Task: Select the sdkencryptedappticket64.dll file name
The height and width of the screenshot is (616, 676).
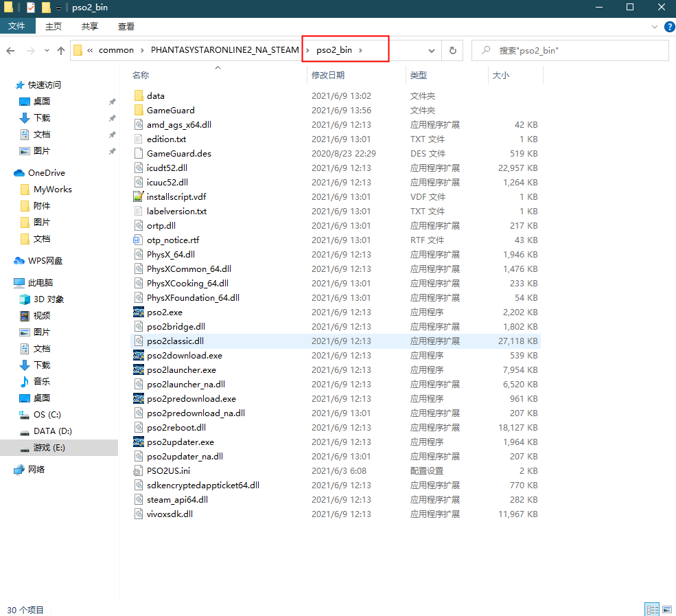Action: click(x=203, y=486)
